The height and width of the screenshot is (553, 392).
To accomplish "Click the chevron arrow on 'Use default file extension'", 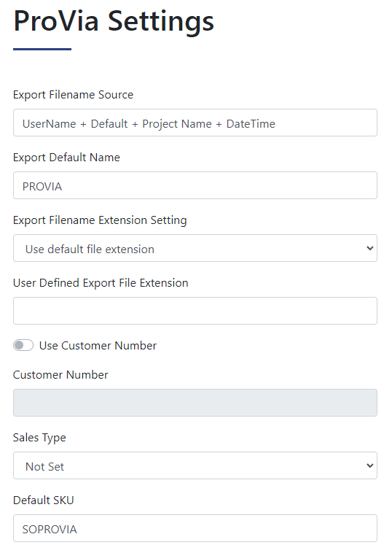I will [x=370, y=248].
